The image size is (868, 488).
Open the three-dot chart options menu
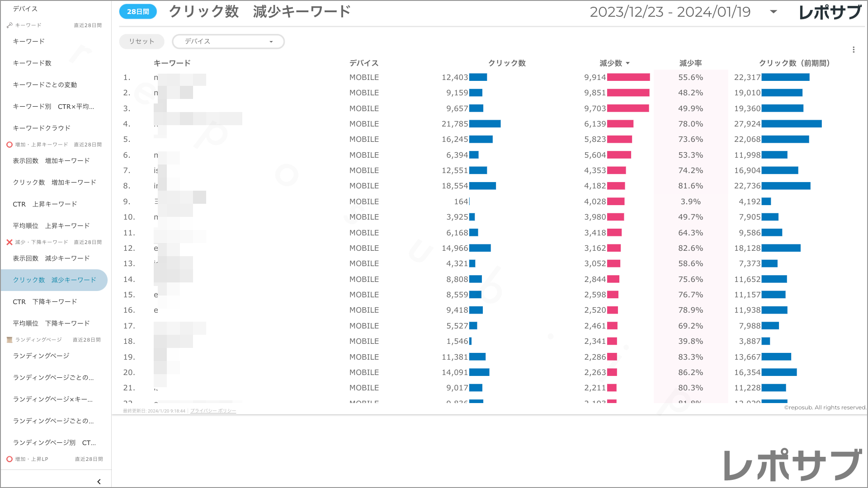(x=854, y=50)
